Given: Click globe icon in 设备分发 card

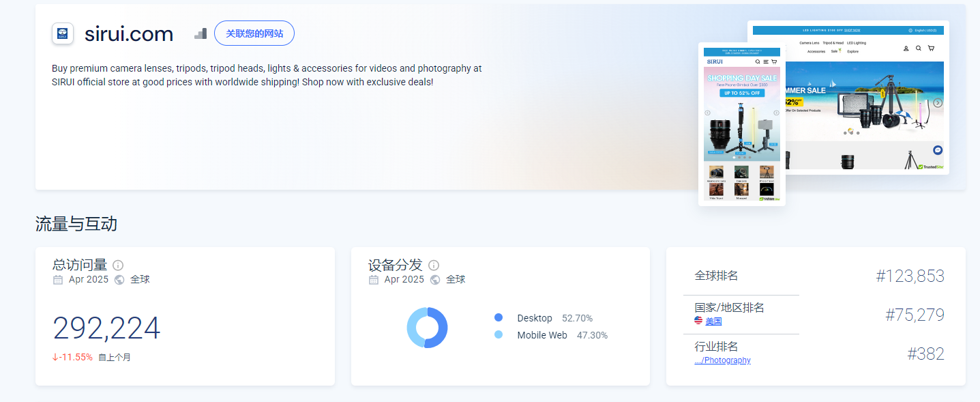Looking at the screenshot, I should pos(435,280).
